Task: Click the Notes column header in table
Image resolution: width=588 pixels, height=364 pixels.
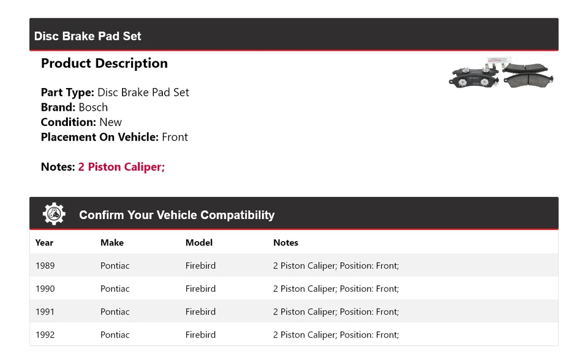Action: (285, 243)
